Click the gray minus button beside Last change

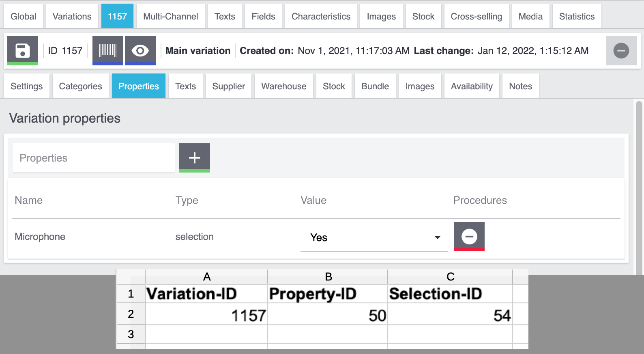(621, 51)
